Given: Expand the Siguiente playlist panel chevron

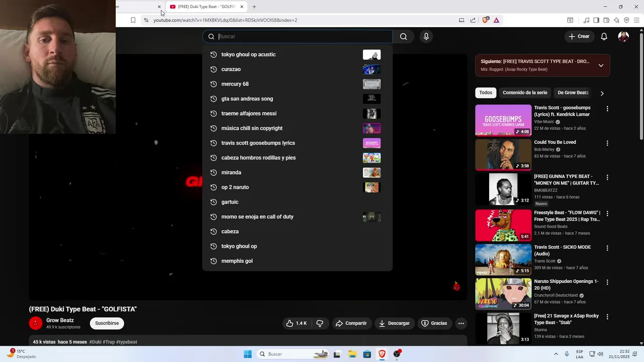Looking at the screenshot, I should [601, 65].
